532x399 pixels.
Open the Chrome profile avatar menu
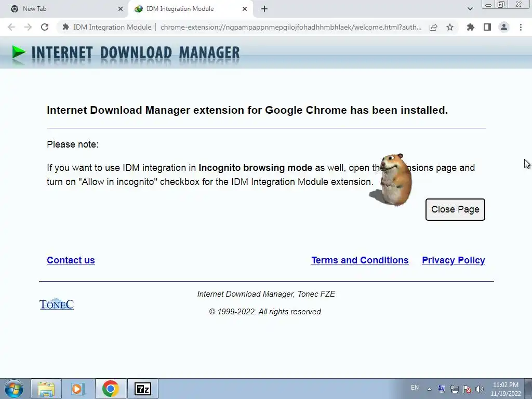504,27
